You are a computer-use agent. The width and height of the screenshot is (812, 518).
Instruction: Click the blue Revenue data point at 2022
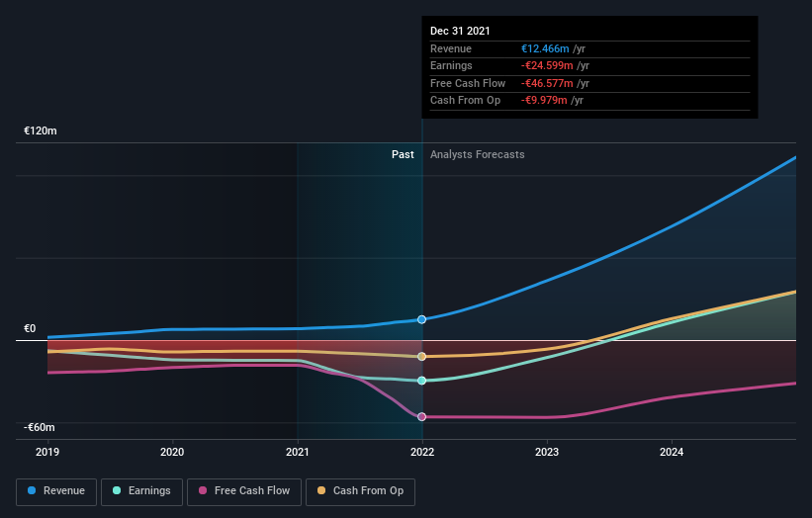point(422,319)
